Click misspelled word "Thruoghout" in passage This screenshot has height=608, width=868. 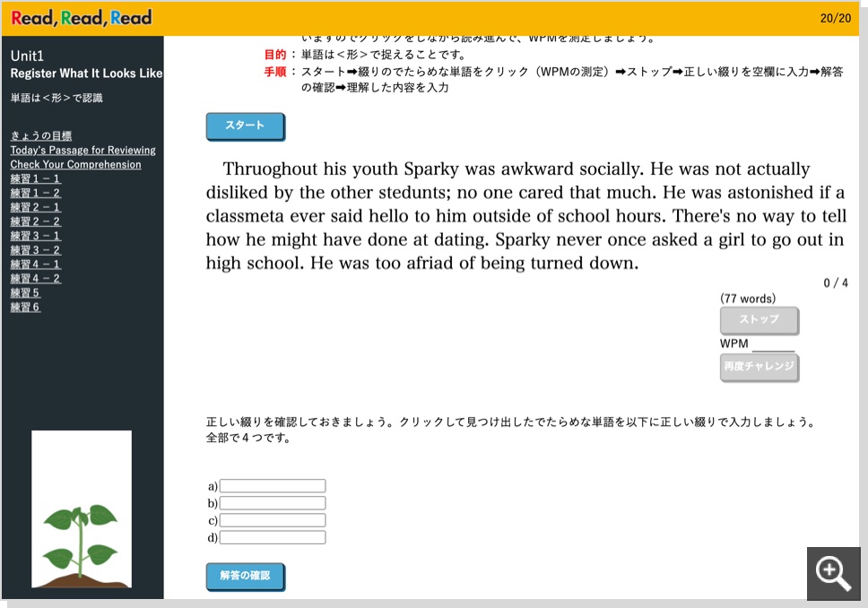(x=276, y=169)
